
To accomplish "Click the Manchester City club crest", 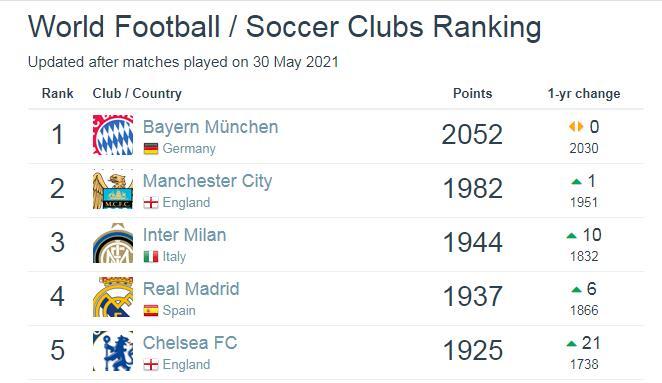I will (113, 189).
